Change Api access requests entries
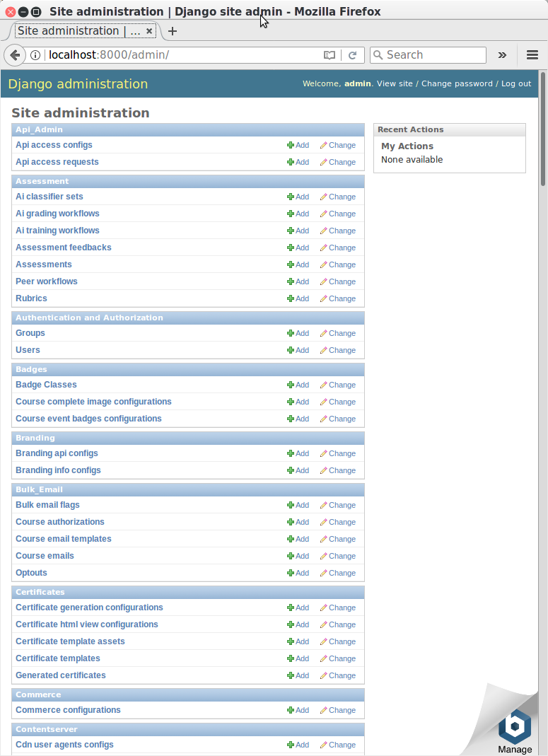Viewport: 548px width, 756px height. point(338,162)
